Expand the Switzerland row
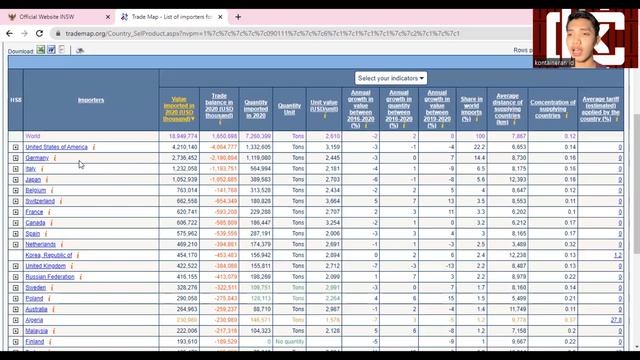The image size is (640, 360). [x=16, y=201]
